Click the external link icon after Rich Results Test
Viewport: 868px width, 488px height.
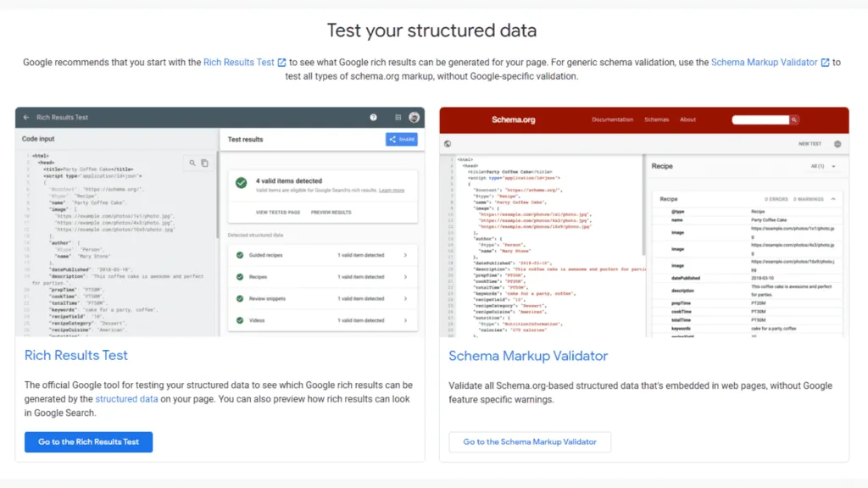pos(281,63)
